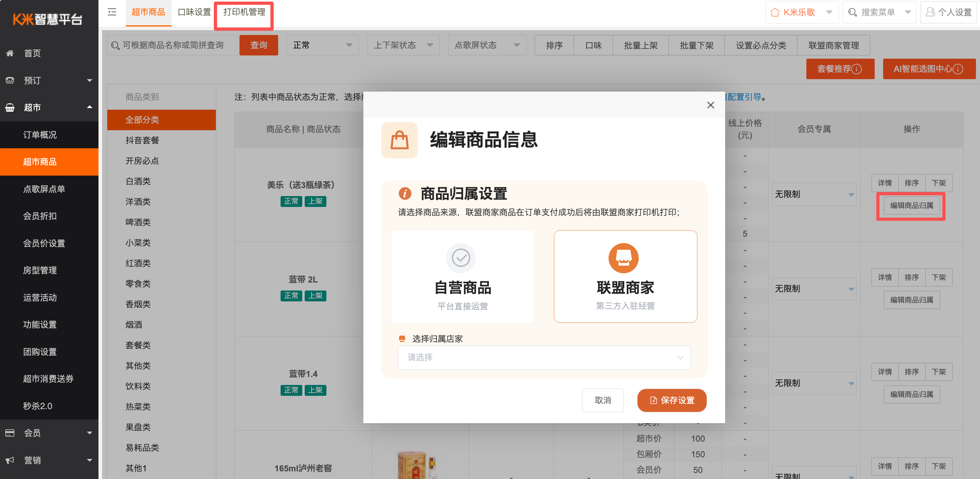Image resolution: width=980 pixels, height=479 pixels.
Task: Click the 营销 megaphone icon in sidebar
Action: 10,460
